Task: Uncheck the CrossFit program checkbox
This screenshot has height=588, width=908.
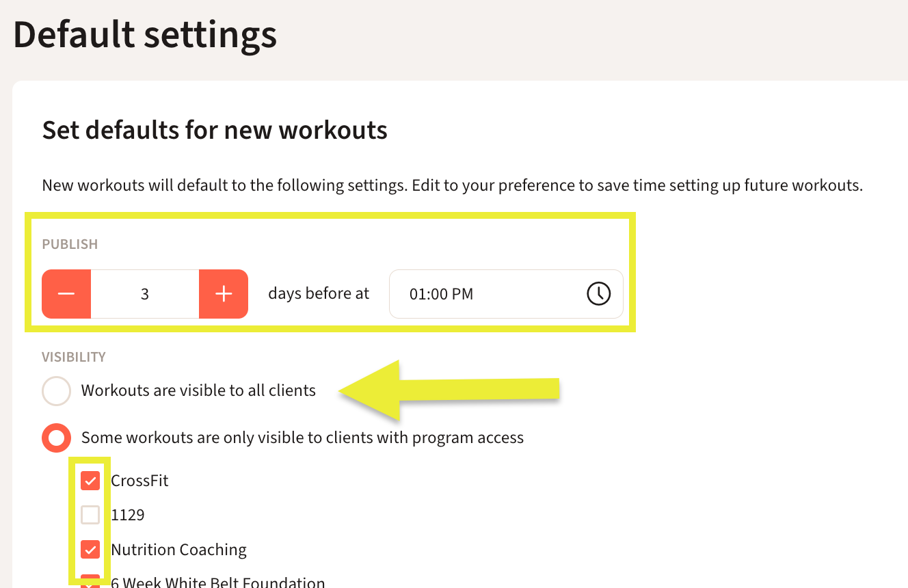Action: 90,481
